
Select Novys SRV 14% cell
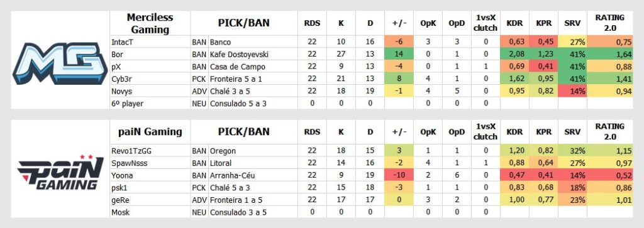pyautogui.click(x=572, y=91)
